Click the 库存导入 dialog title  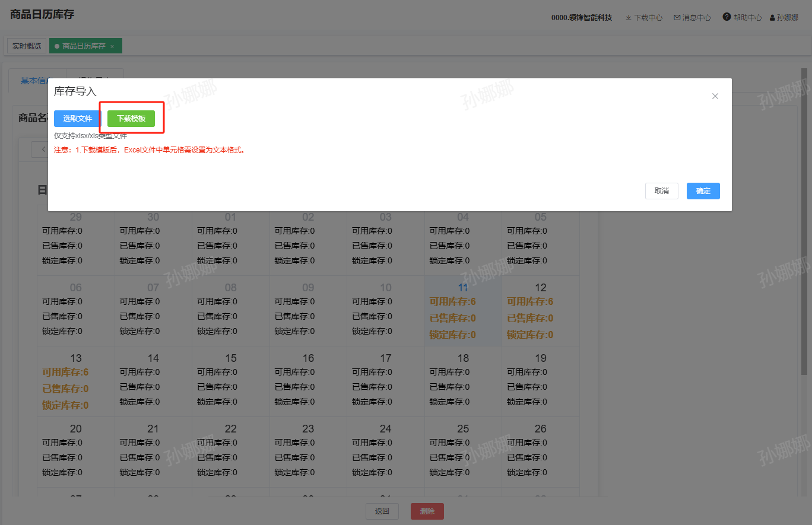coord(75,91)
